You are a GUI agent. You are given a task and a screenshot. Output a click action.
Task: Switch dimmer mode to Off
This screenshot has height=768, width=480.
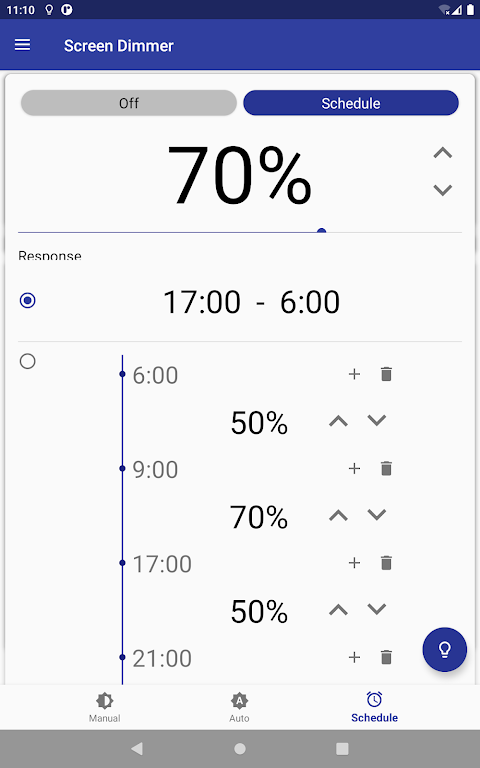point(129,103)
